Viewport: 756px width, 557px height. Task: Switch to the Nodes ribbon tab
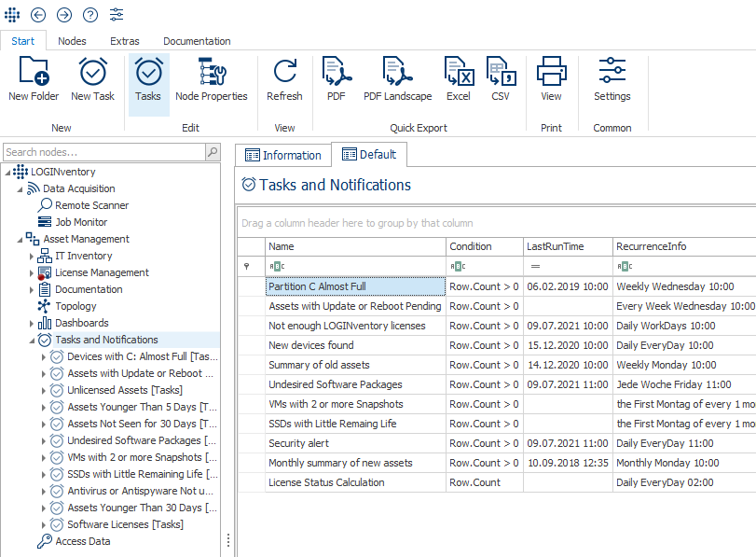pyautogui.click(x=72, y=41)
